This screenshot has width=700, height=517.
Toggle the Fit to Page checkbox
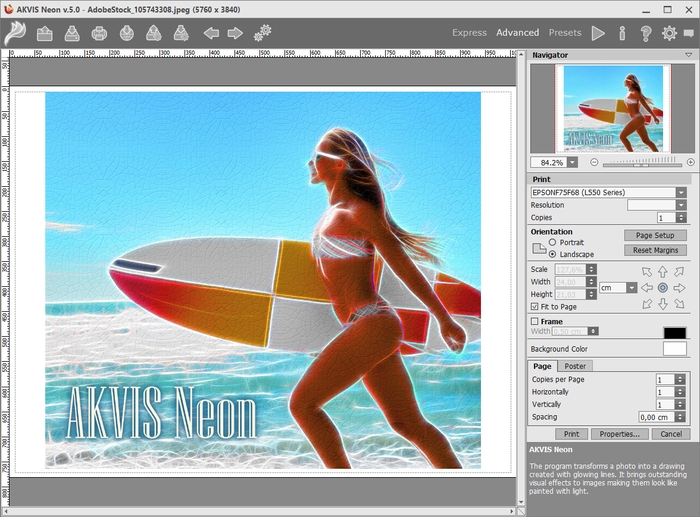[x=534, y=306]
